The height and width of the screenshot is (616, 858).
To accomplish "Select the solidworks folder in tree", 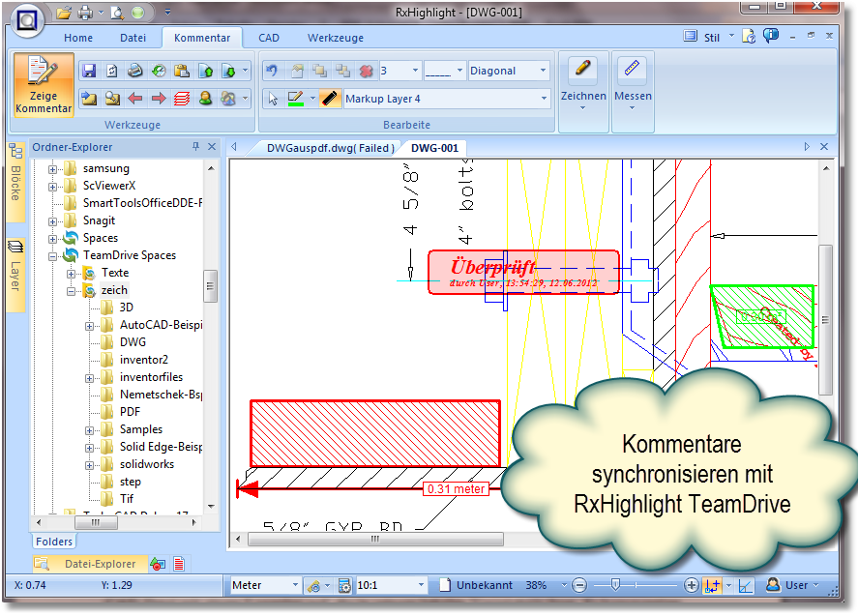I will pyautogui.click(x=147, y=464).
